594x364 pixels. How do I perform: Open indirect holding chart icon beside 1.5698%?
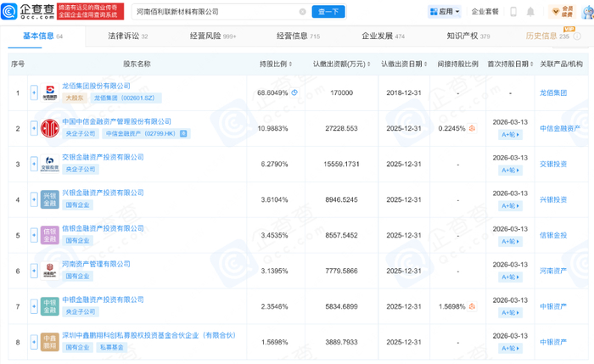coord(473,305)
